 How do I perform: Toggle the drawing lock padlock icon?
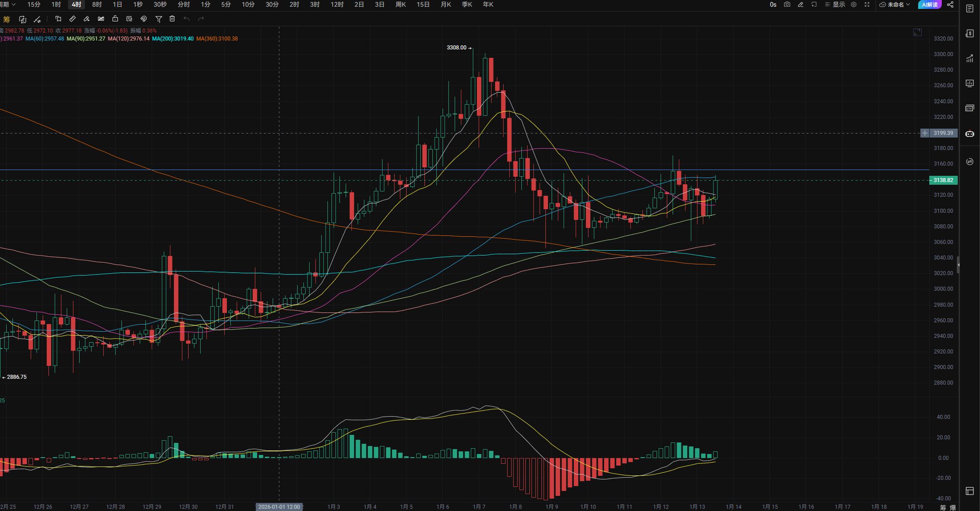click(115, 19)
